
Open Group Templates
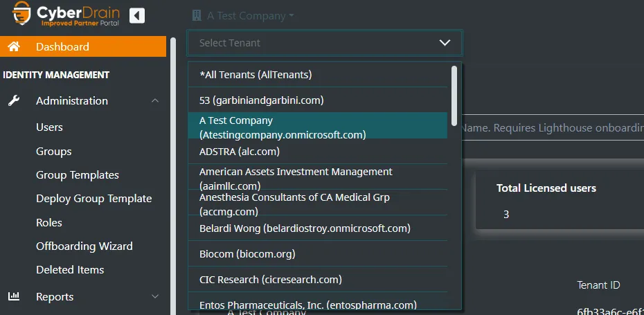pos(78,175)
